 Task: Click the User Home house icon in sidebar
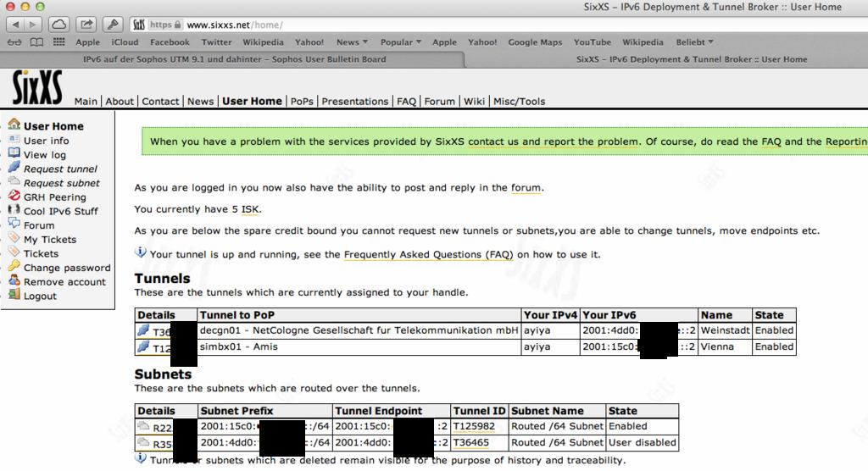pos(14,125)
